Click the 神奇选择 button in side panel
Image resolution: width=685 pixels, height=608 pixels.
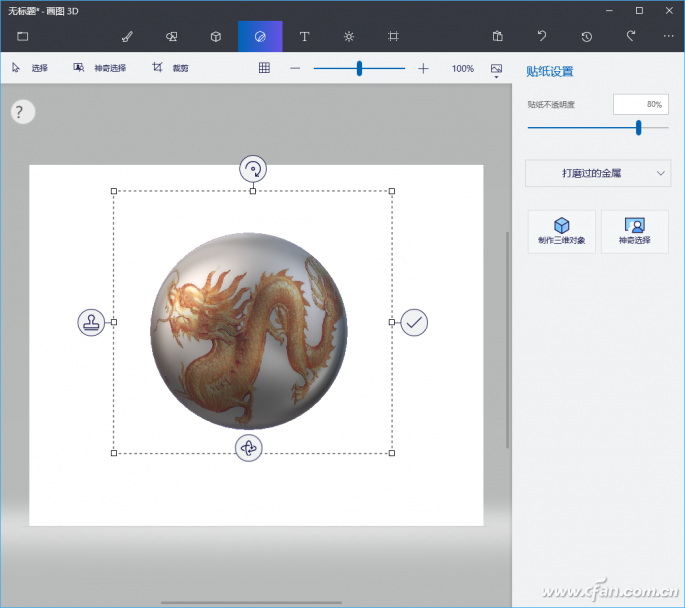635,231
